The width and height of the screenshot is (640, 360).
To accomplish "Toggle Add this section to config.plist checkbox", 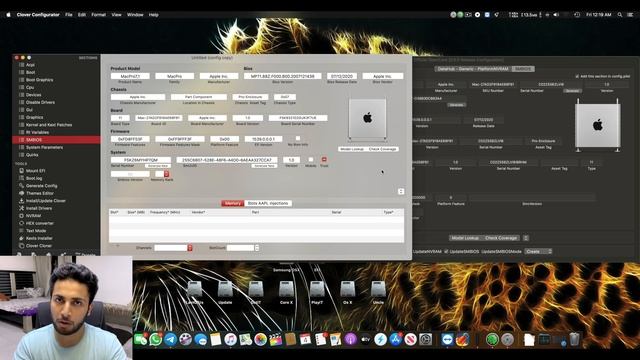I will (x=577, y=76).
